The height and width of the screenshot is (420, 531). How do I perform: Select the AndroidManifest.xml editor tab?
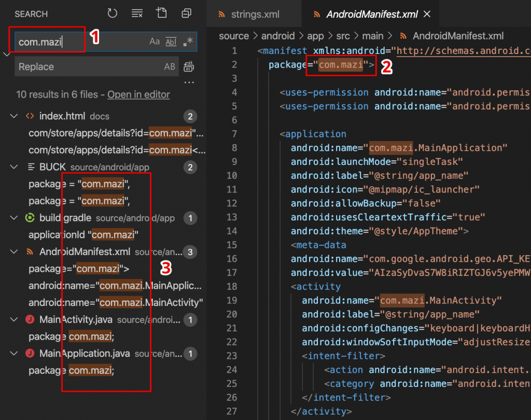point(371,14)
